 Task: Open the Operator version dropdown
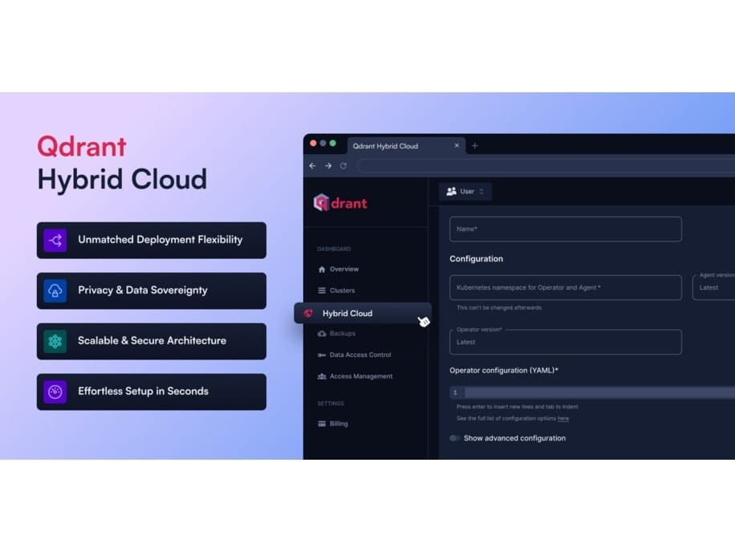[565, 342]
